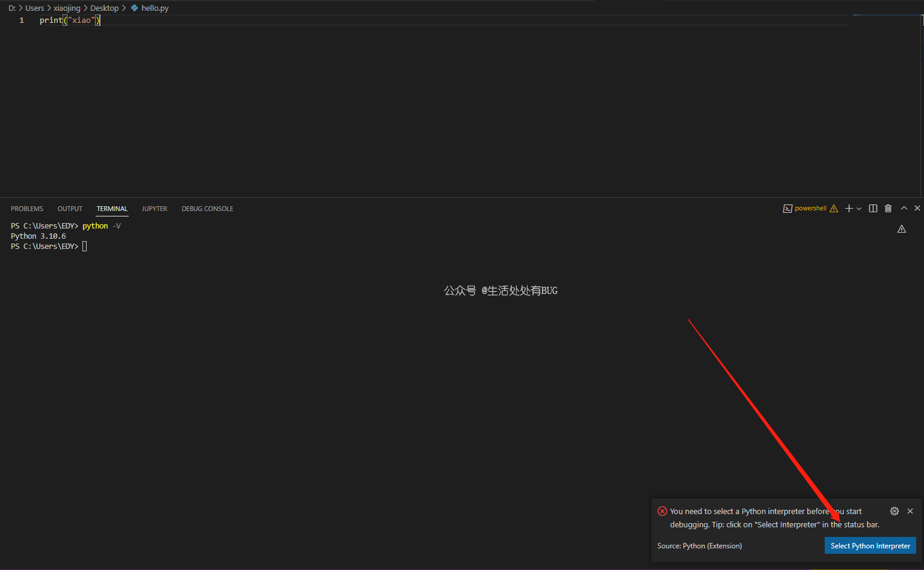The image size is (924, 570).
Task: Click warning triangle next to powershell
Action: [834, 209]
